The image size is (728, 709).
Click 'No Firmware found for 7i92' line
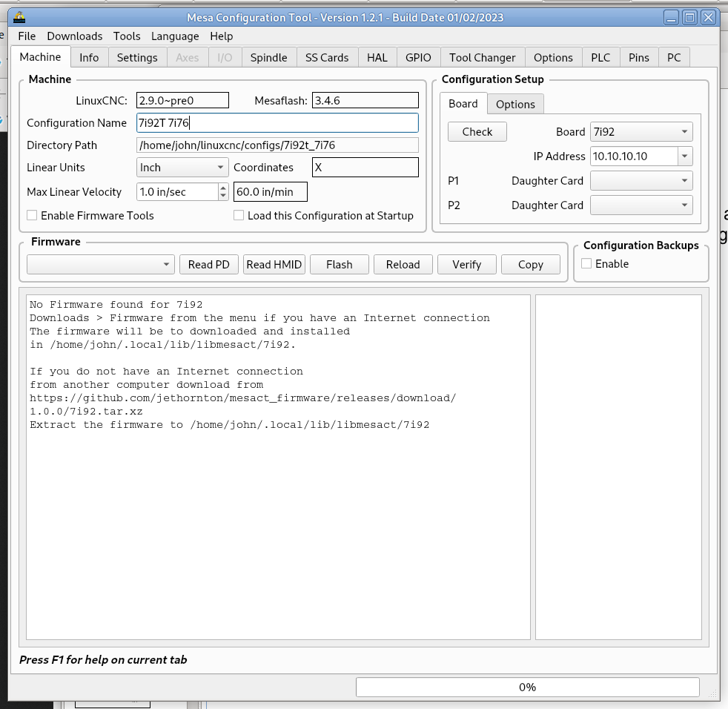click(x=116, y=305)
